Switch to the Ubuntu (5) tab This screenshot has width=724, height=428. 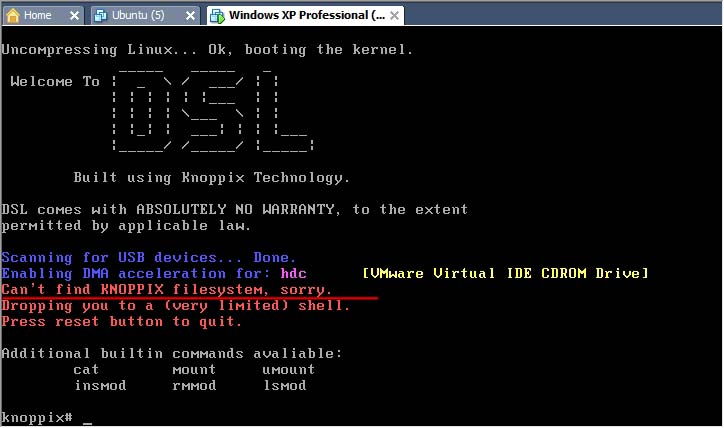click(x=145, y=15)
